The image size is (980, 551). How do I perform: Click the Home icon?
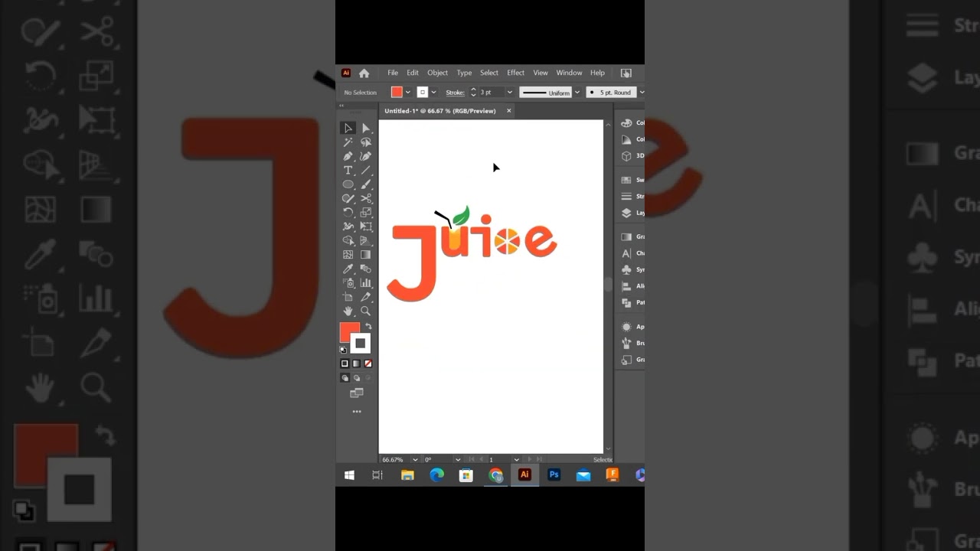364,73
